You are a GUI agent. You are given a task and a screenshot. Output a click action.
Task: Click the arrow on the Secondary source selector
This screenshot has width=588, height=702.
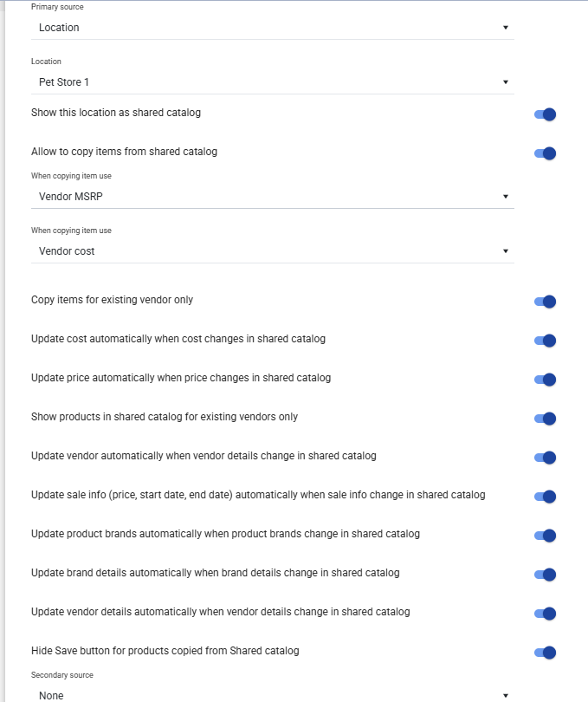click(506, 695)
